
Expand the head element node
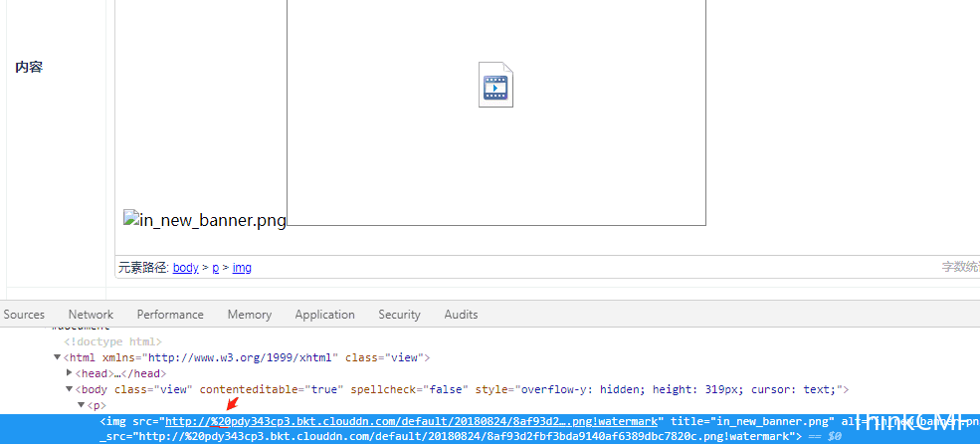[70, 373]
